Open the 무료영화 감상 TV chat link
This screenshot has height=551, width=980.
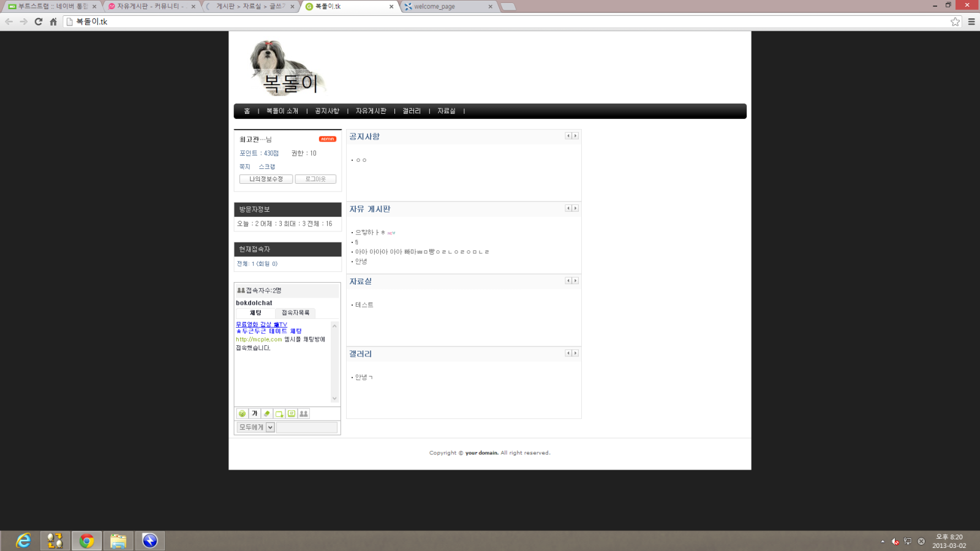pos(262,324)
